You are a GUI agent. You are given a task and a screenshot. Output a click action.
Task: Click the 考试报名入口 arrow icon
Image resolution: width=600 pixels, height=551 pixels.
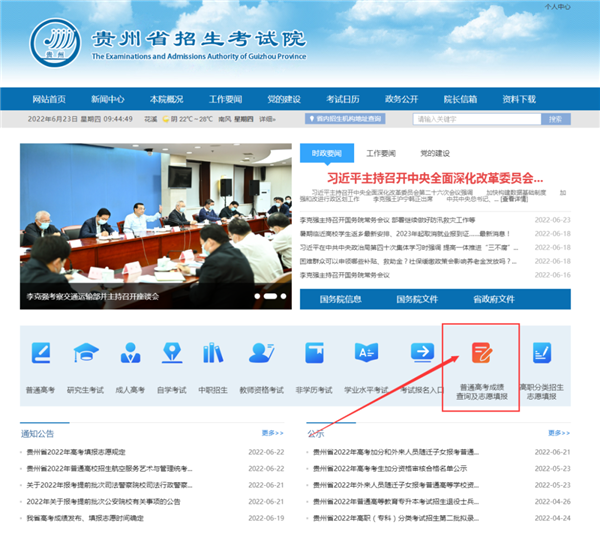coord(422,353)
